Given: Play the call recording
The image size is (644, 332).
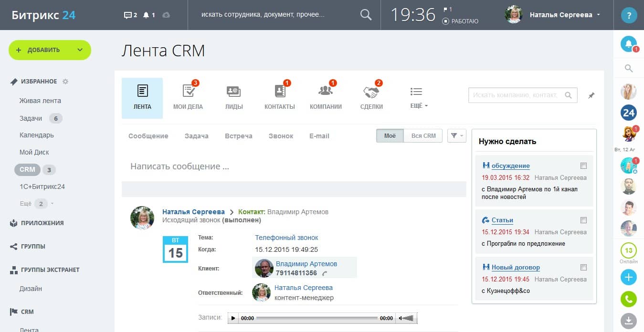Looking at the screenshot, I should pos(233,318).
